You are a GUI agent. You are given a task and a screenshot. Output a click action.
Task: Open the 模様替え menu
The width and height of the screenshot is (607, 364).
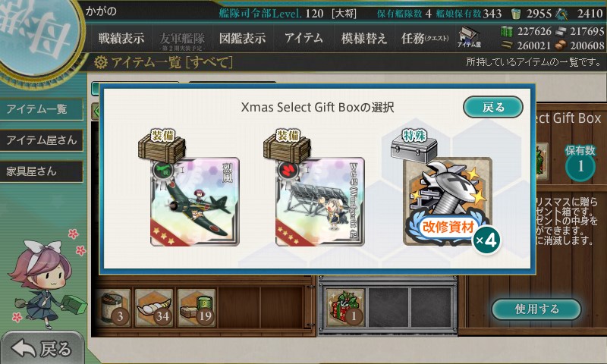click(364, 38)
